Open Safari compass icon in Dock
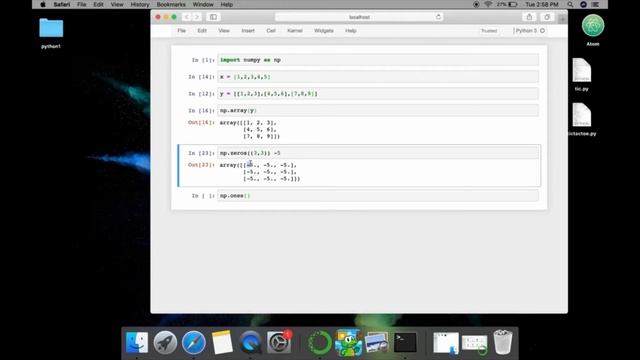The width and height of the screenshot is (640, 360). point(194,342)
